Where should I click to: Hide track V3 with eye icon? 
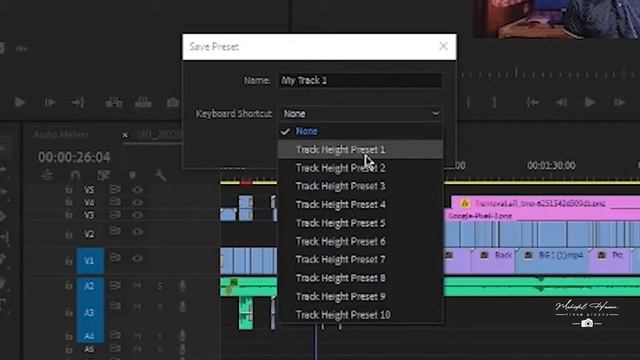click(138, 215)
